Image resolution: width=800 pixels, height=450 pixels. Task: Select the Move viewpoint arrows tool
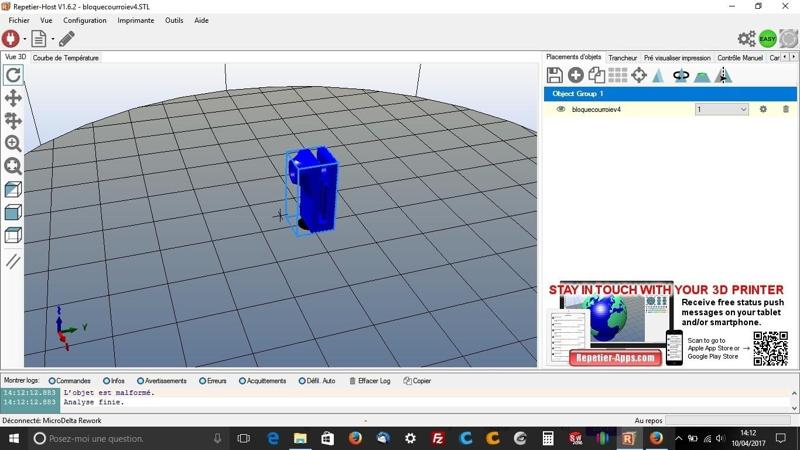point(13,98)
